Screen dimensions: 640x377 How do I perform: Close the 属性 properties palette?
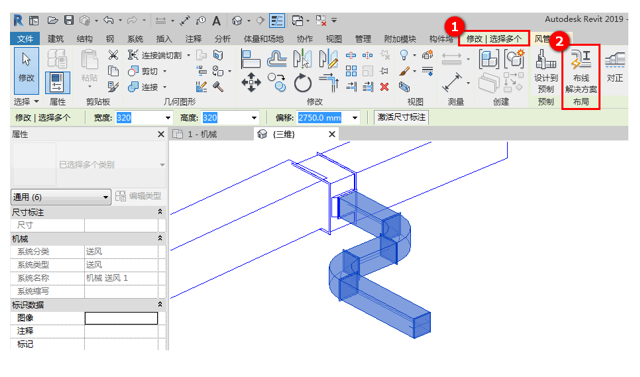161,134
